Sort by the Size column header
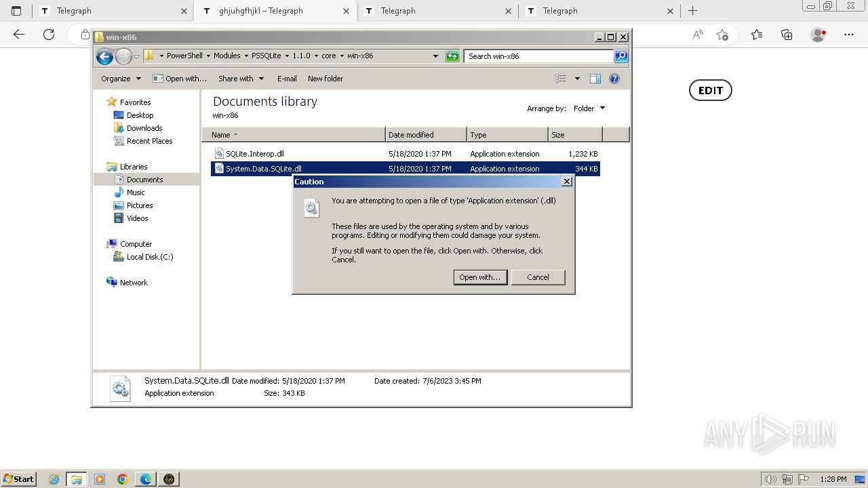 click(575, 135)
